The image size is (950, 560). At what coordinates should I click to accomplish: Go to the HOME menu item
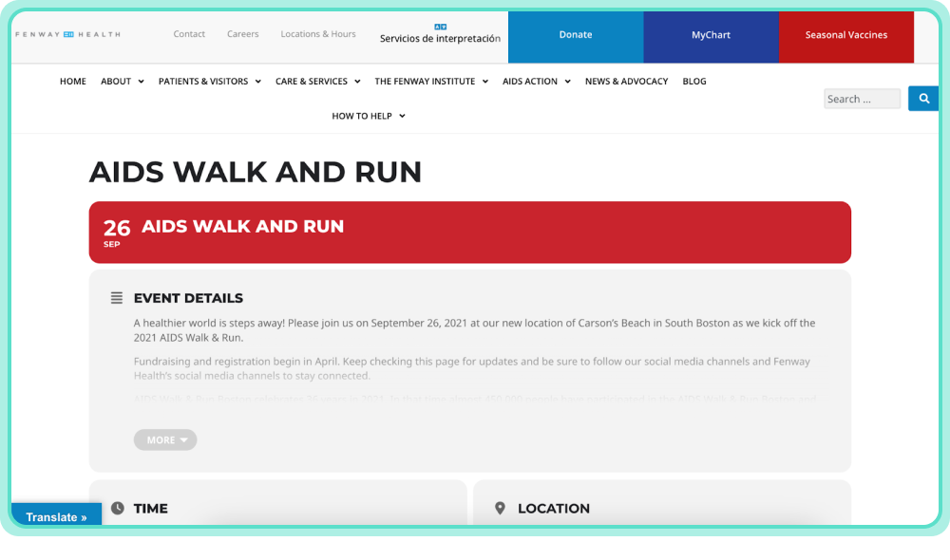(73, 81)
